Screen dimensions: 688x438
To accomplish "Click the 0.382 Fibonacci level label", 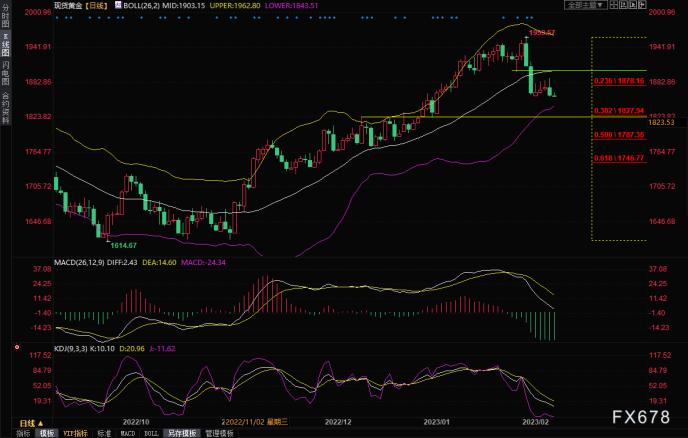I will pyautogui.click(x=619, y=111).
